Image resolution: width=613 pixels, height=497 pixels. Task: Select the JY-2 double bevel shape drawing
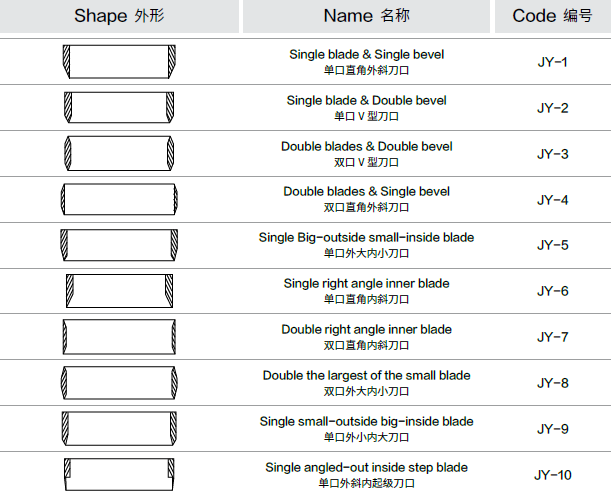click(119, 108)
